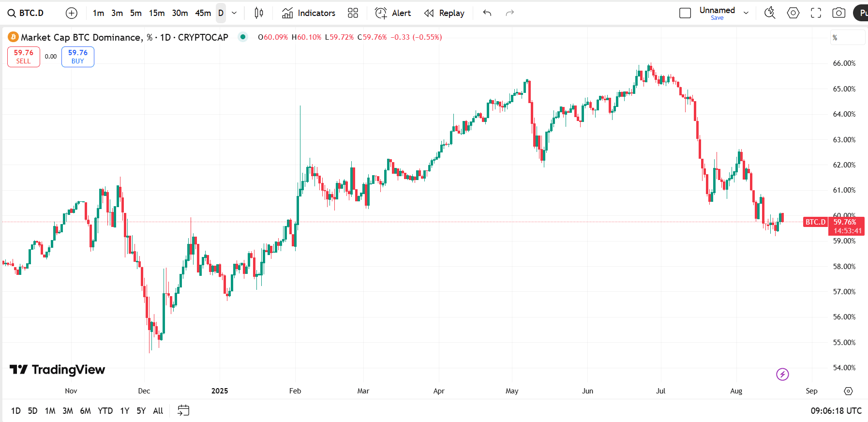The width and height of the screenshot is (868, 422).
Task: Enter fullscreen mode
Action: pos(816,13)
